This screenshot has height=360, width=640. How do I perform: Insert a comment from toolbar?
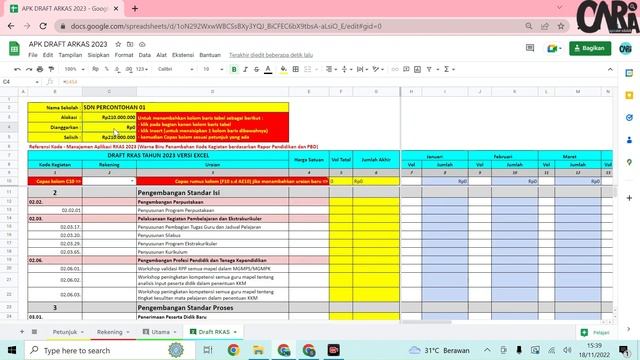406,69
